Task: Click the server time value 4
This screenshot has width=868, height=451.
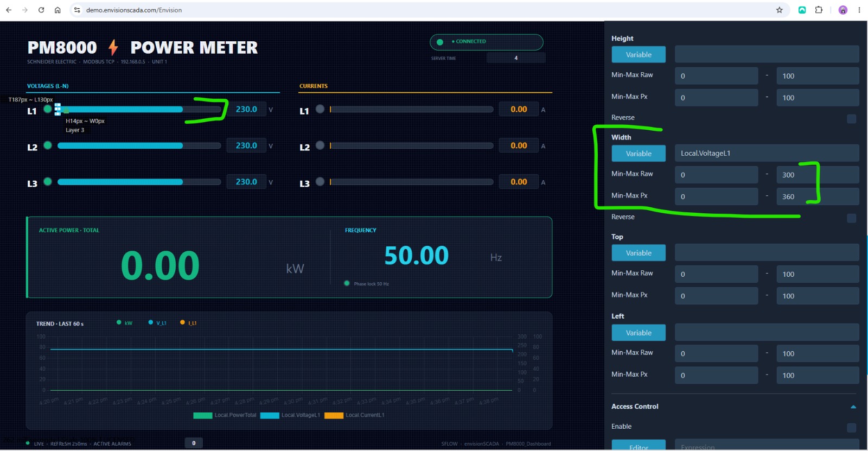Action: point(516,58)
